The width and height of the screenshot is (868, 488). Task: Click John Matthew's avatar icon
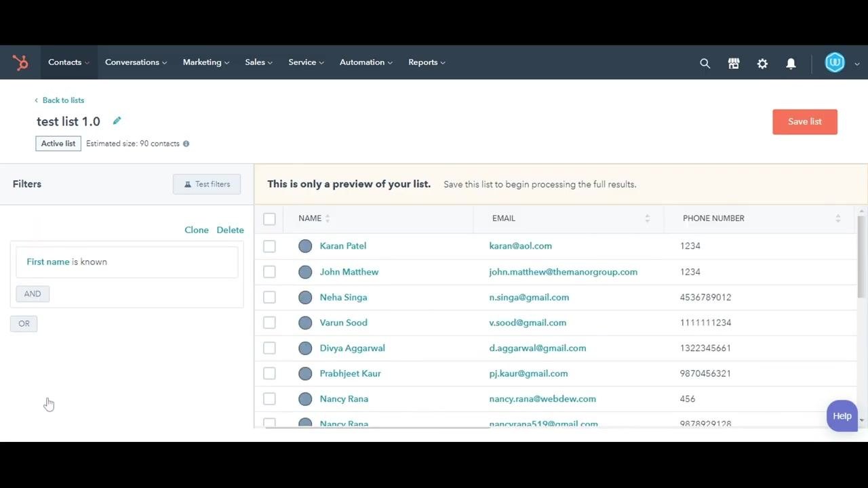tap(305, 272)
